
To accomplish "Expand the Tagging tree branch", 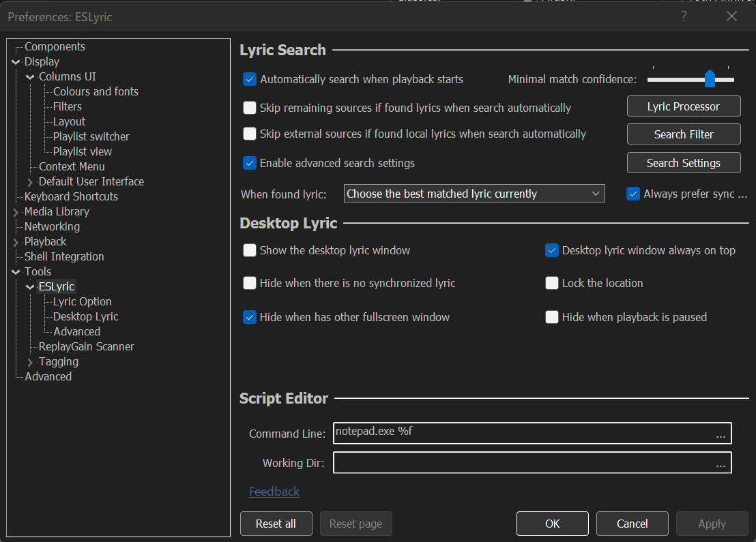I will (x=29, y=361).
